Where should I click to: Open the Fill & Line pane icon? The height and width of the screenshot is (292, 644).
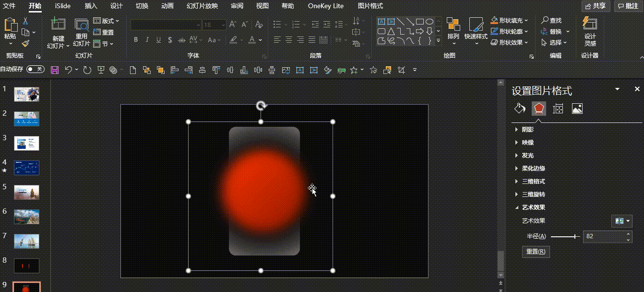[x=520, y=109]
